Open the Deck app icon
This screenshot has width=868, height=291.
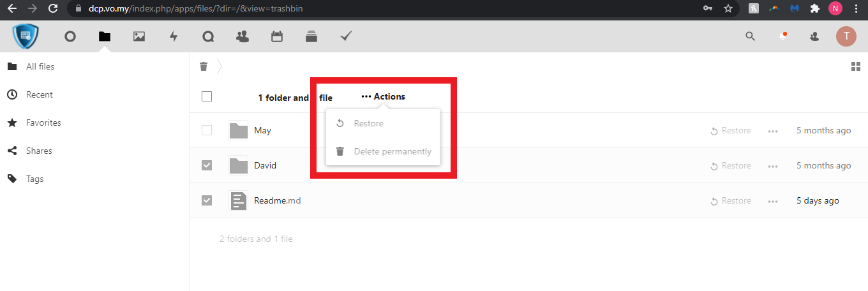pyautogui.click(x=311, y=37)
